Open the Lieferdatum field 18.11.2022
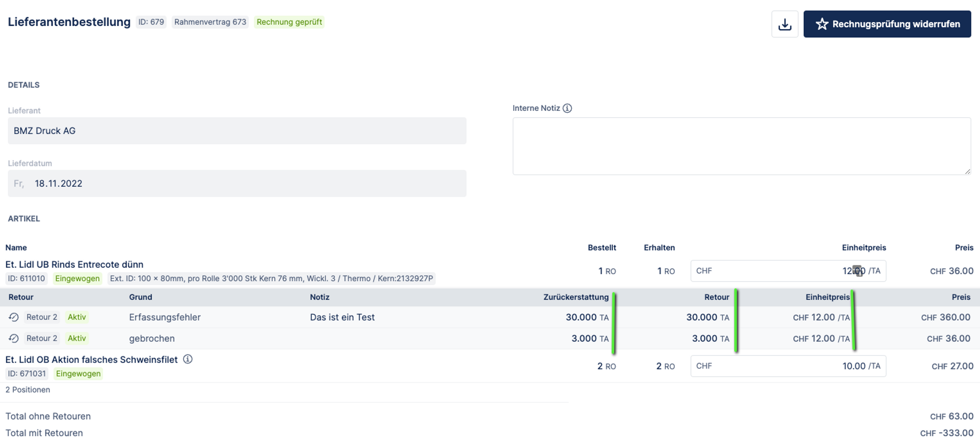The image size is (980, 441). click(x=237, y=183)
